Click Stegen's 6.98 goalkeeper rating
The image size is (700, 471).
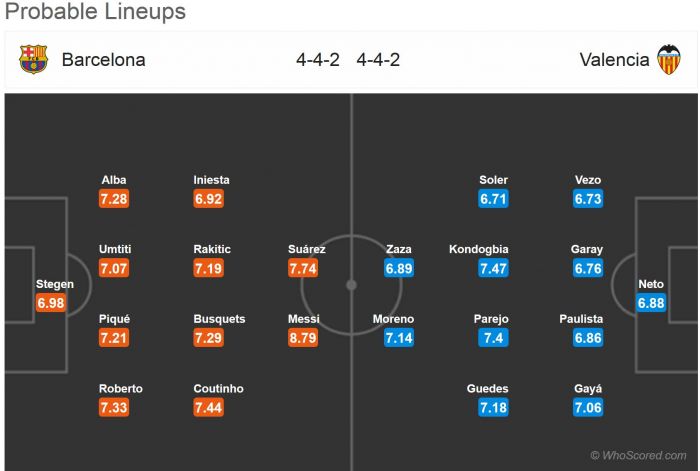pyautogui.click(x=51, y=303)
